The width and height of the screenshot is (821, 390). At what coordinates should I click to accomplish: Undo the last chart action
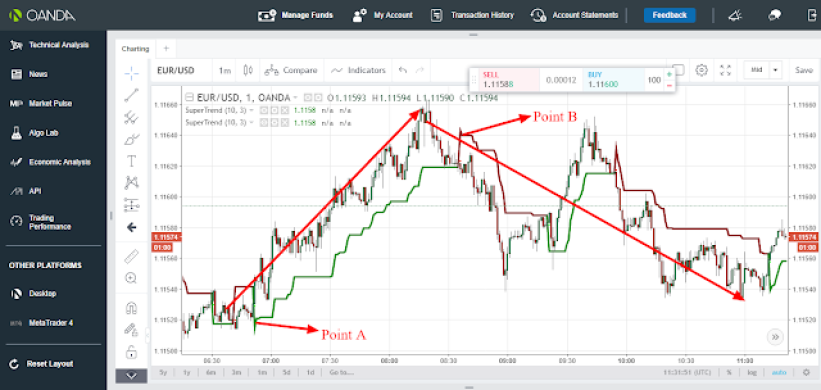[402, 70]
